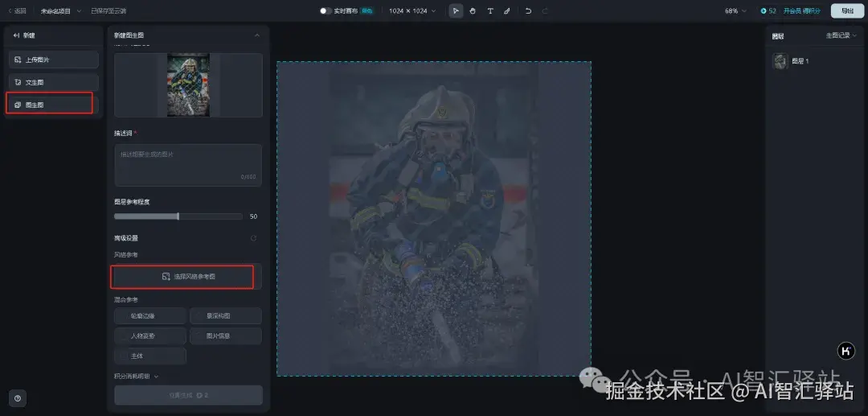Click the firefighter image on canvas

click(434, 219)
